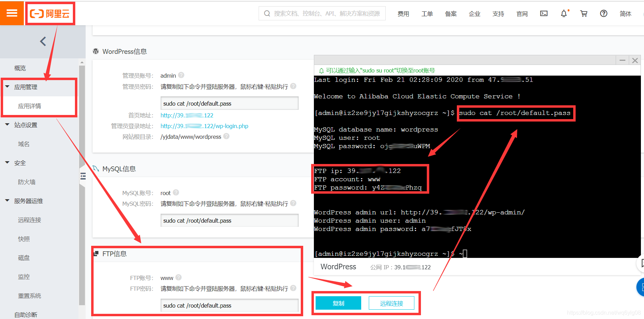
Task: Click help icon beside MySQL password hint
Action: (x=293, y=203)
